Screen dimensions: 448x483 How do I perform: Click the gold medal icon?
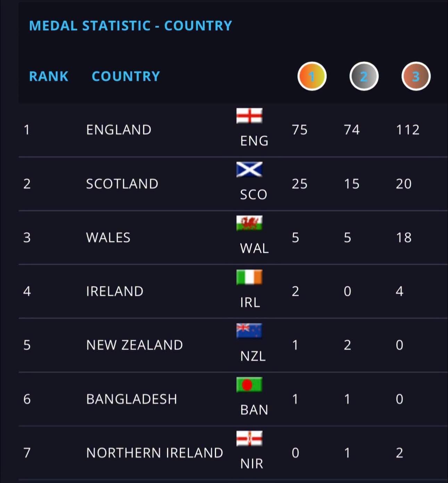(312, 76)
